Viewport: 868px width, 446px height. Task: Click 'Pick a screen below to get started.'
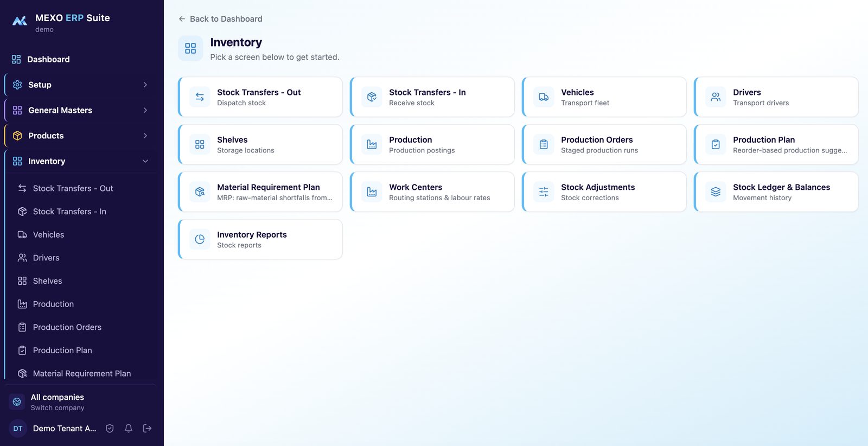click(x=275, y=57)
